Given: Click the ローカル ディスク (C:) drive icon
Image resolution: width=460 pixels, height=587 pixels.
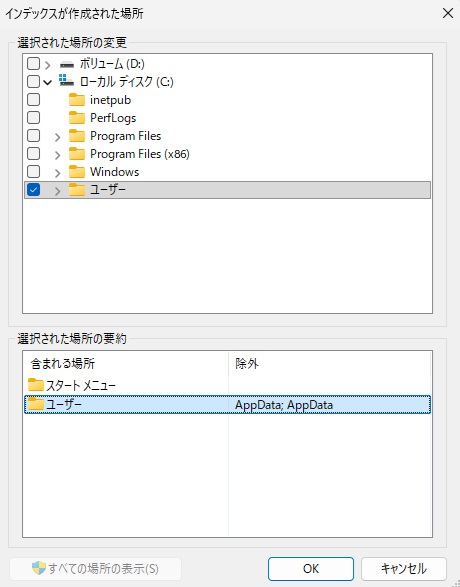Looking at the screenshot, I should coord(67,81).
